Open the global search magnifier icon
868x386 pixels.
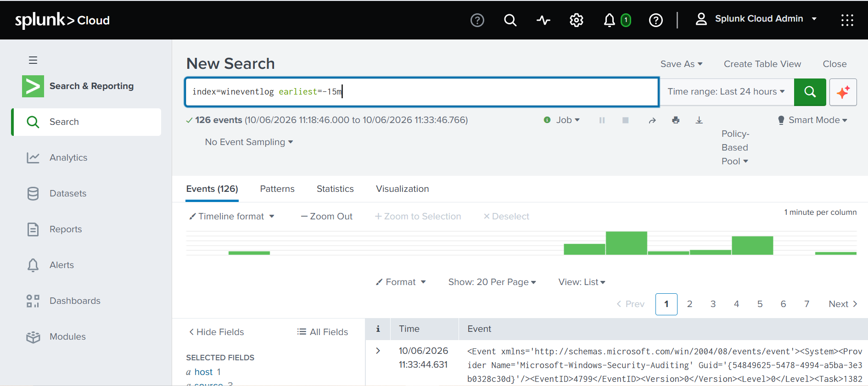click(x=510, y=20)
